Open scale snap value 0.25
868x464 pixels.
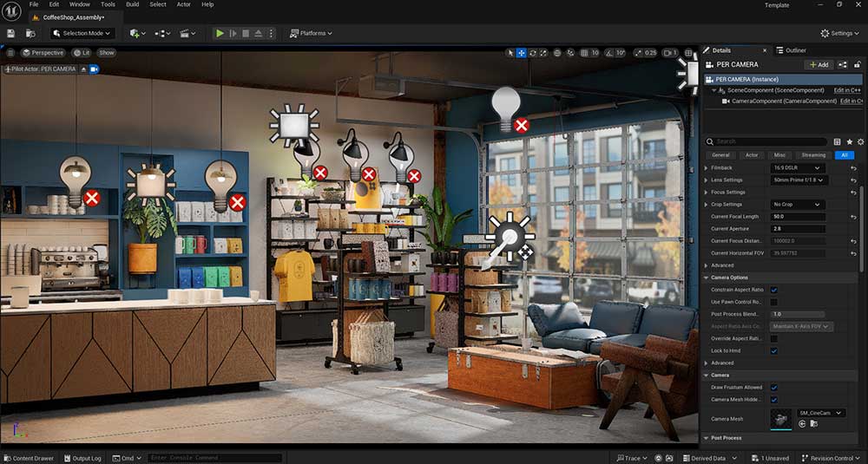coord(650,53)
